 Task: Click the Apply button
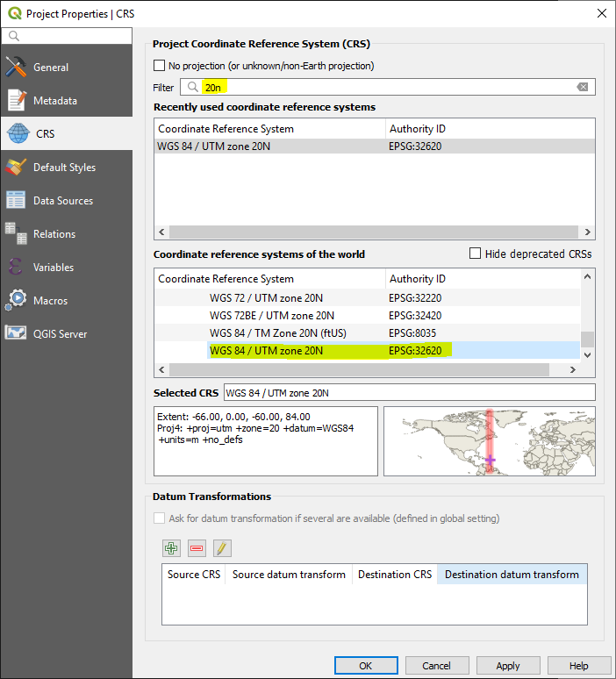pyautogui.click(x=508, y=666)
